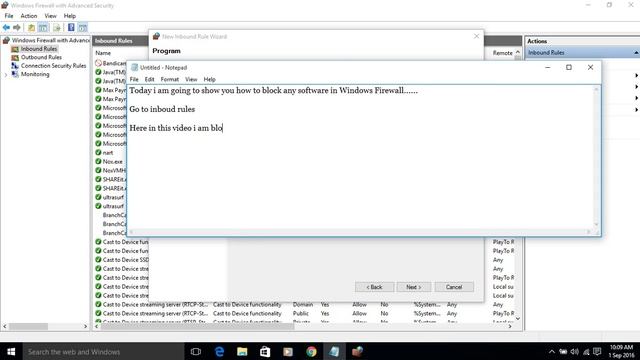Select Windows Firewall with Advanced Security root node
The height and width of the screenshot is (360, 640).
pyautogui.click(x=51, y=40)
